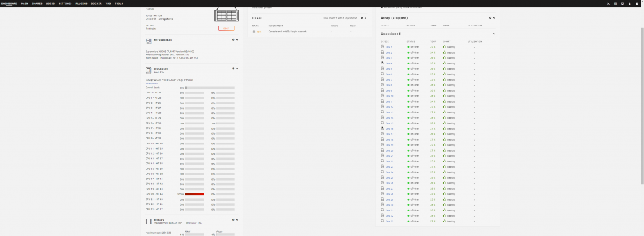Click the server case image thumbnail
The height and width of the screenshot is (236, 644).
click(227, 15)
